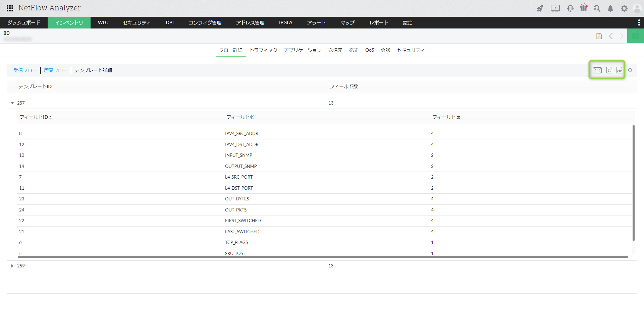644x314 pixels.
Task: Switch to the 宛先 tab
Action: [354, 50]
